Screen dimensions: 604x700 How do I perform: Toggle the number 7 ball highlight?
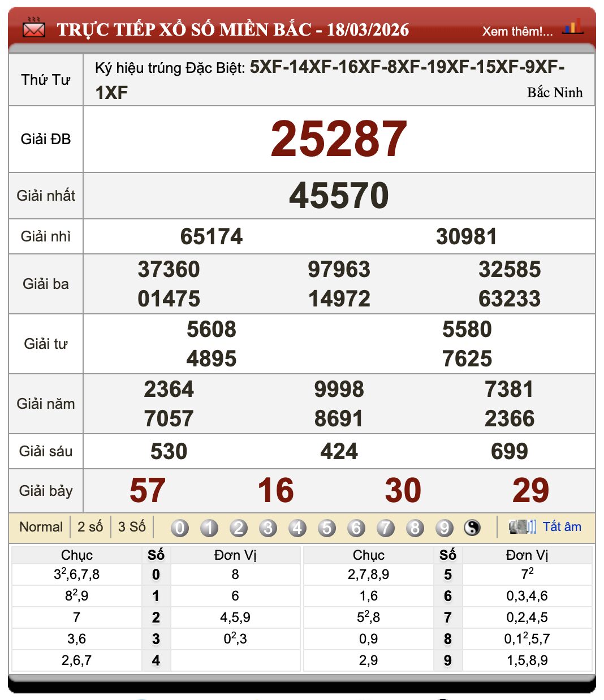[386, 527]
